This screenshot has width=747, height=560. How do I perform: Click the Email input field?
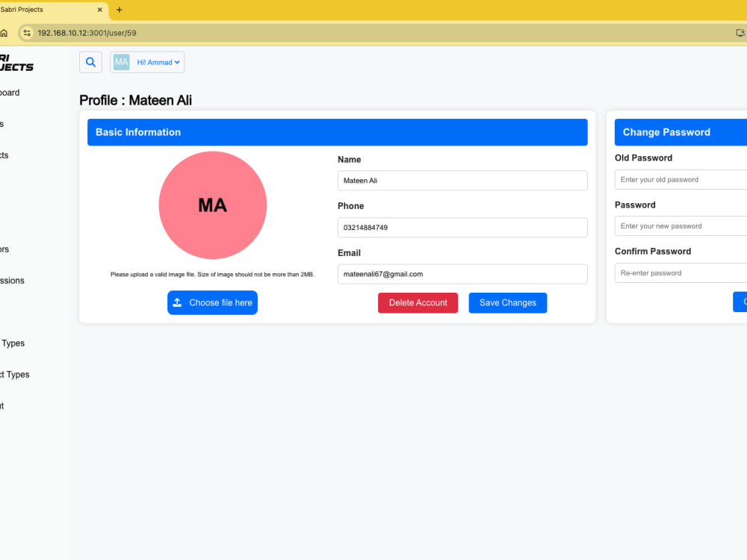(462, 274)
